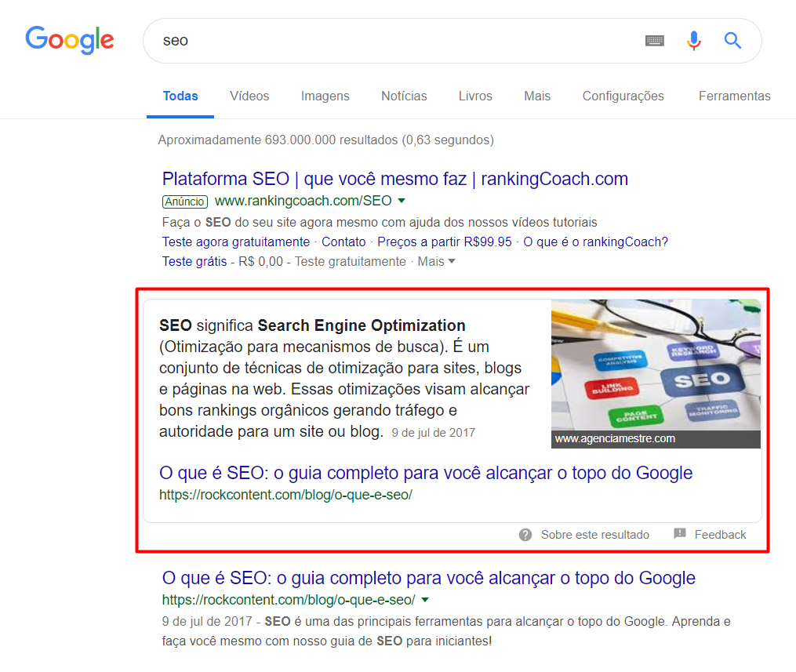Open featured snippet title 'O que é SEO' link
Image resolution: width=796 pixels, height=672 pixels.
(426, 473)
